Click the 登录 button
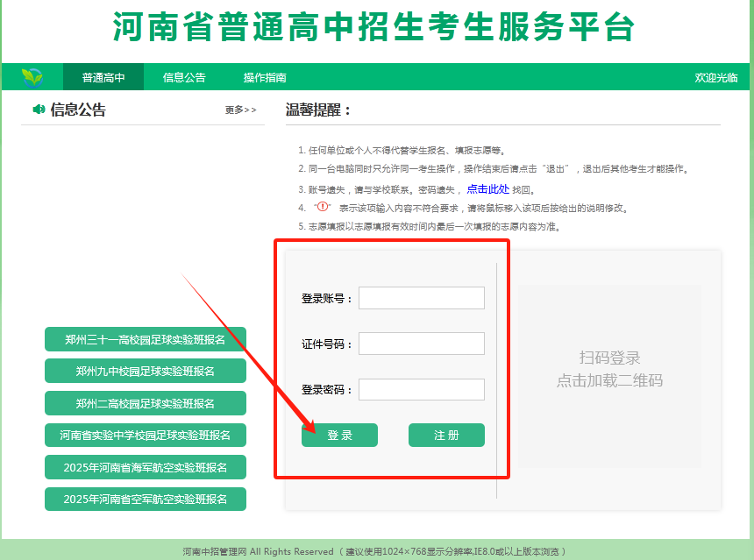This screenshot has width=754, height=560. pyautogui.click(x=339, y=435)
